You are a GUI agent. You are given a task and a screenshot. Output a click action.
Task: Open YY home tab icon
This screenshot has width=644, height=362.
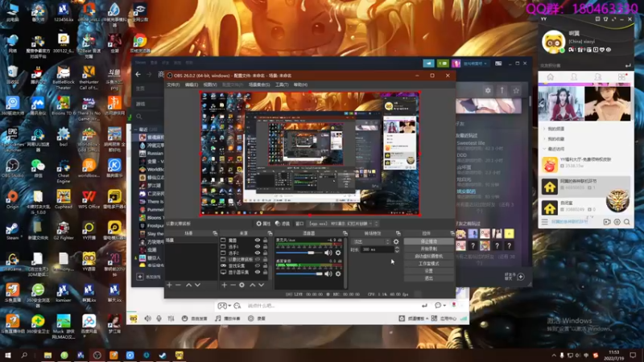point(551,76)
